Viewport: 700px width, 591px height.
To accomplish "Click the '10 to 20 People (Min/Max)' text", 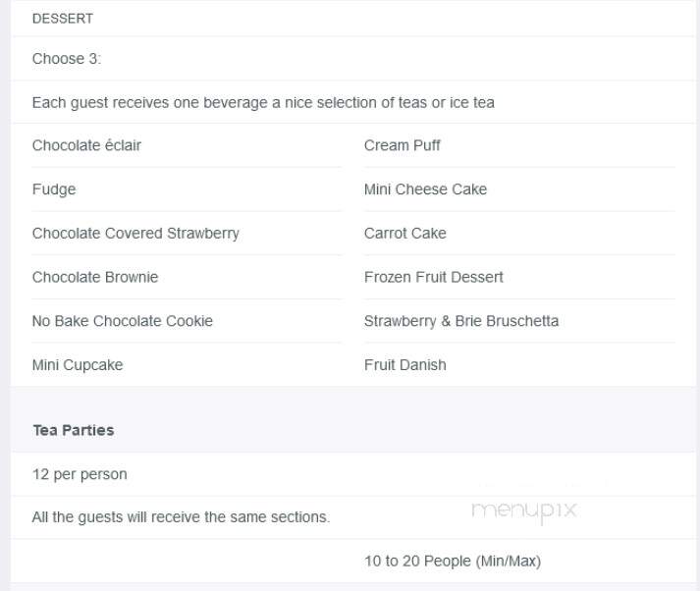I will [x=453, y=562].
